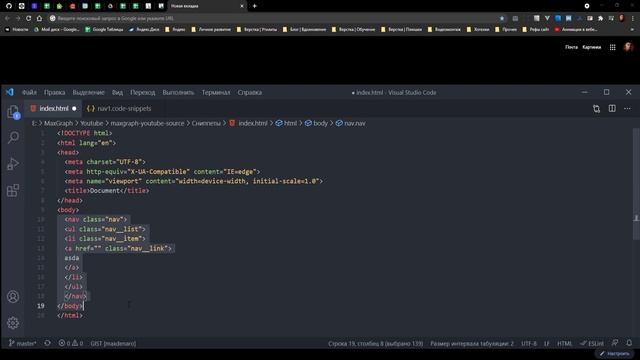
Task: Open the Справка menu
Action: click(x=249, y=93)
